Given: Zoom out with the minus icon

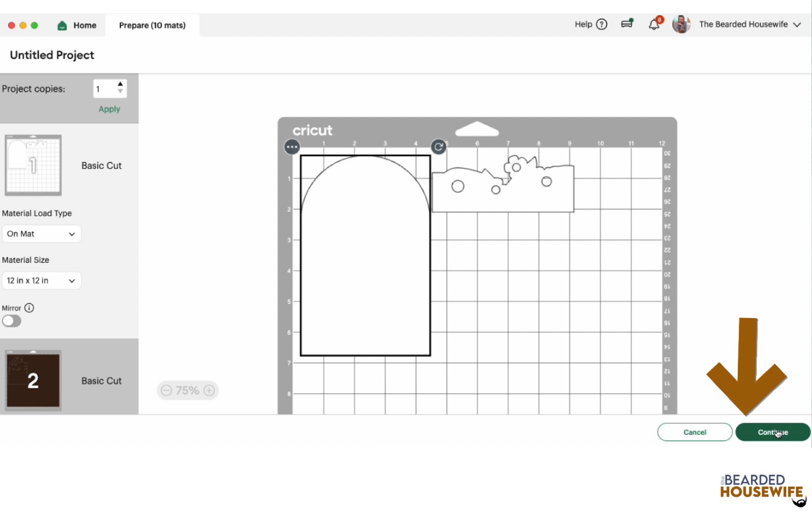Looking at the screenshot, I should (166, 390).
